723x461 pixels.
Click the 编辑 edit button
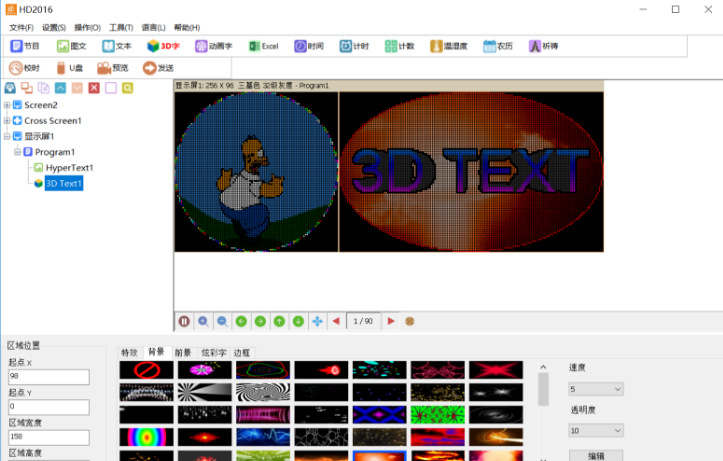pos(596,455)
